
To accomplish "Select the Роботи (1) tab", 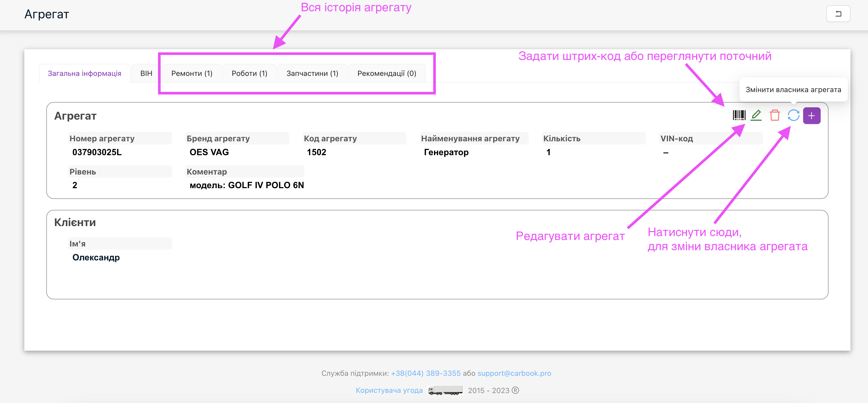I will coord(249,74).
